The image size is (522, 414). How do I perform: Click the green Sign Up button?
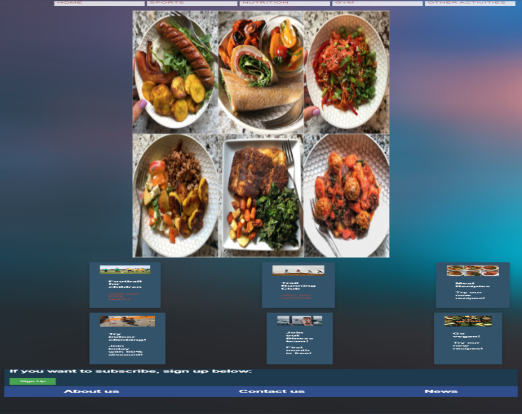[x=33, y=381]
